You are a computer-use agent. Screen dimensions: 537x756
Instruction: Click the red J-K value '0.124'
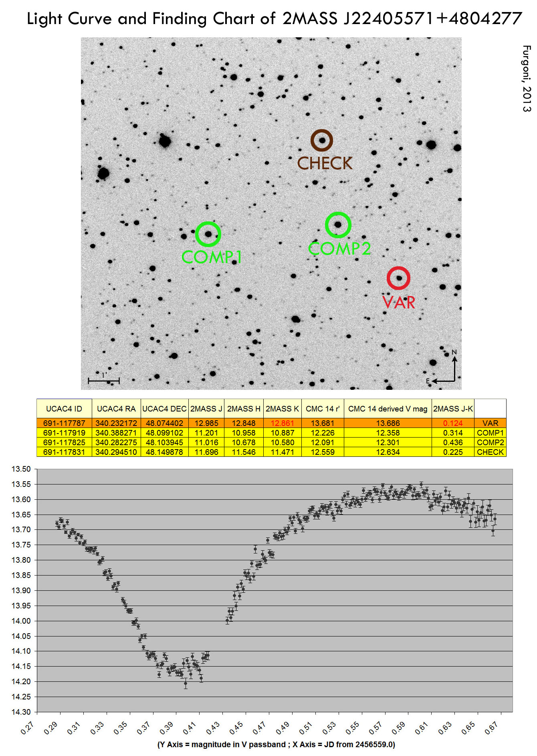453,423
